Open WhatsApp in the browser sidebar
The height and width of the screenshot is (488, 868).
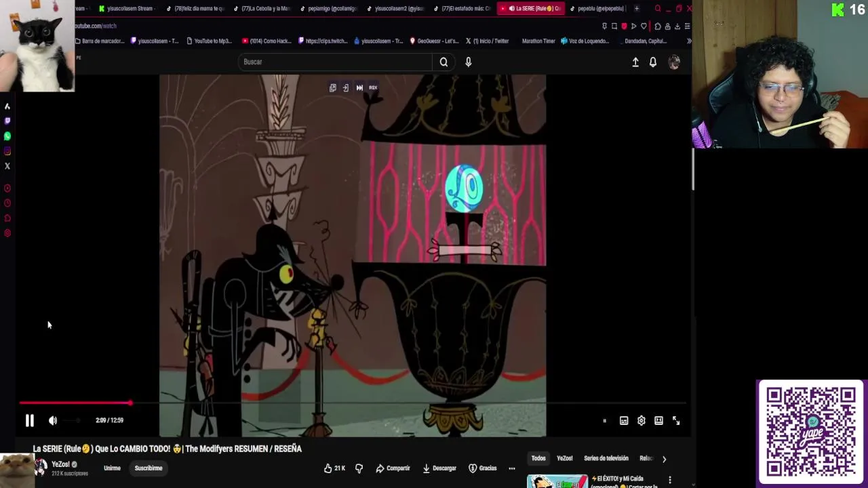(x=7, y=136)
